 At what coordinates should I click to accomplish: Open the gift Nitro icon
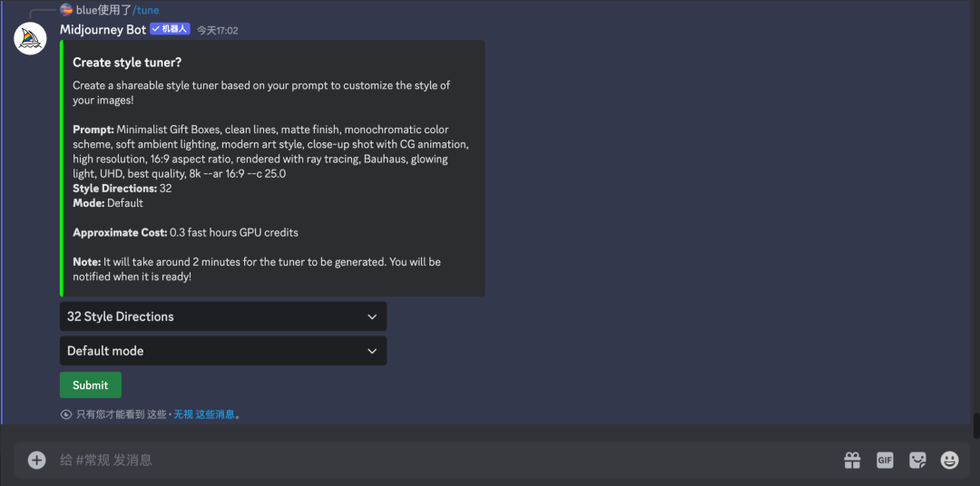852,461
